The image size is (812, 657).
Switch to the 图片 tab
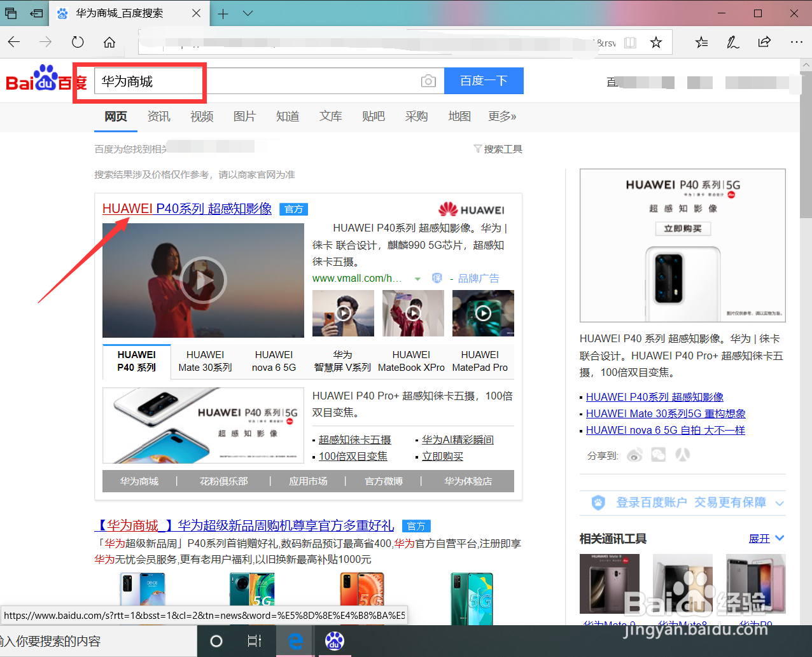(x=244, y=116)
